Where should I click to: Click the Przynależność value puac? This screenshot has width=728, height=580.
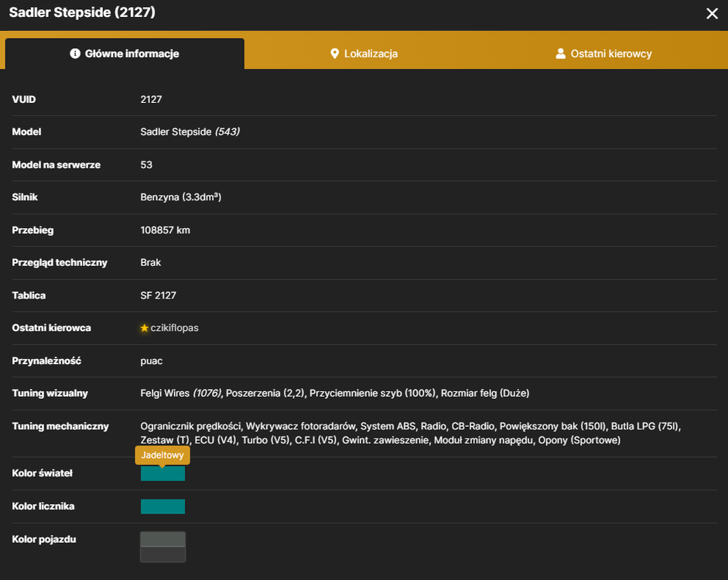point(152,361)
